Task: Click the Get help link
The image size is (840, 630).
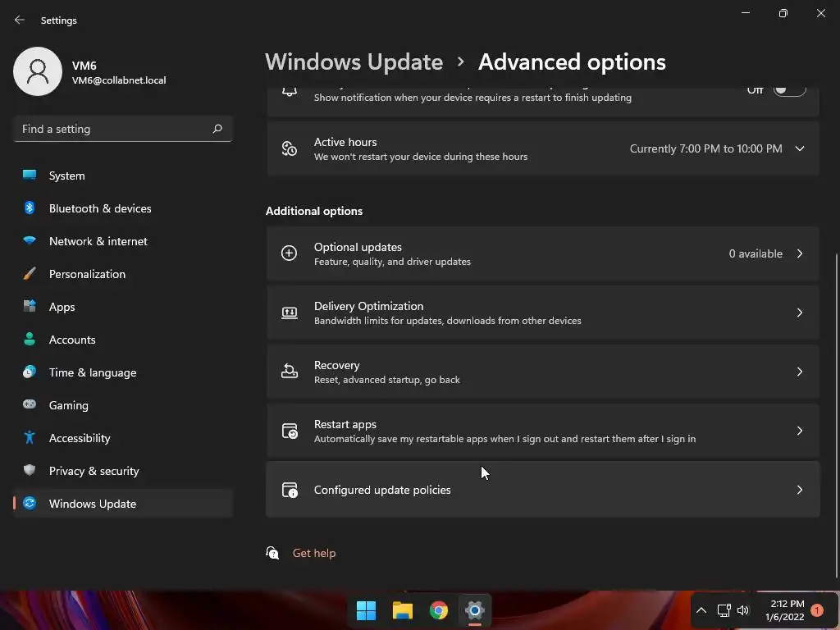Action: coord(314,553)
